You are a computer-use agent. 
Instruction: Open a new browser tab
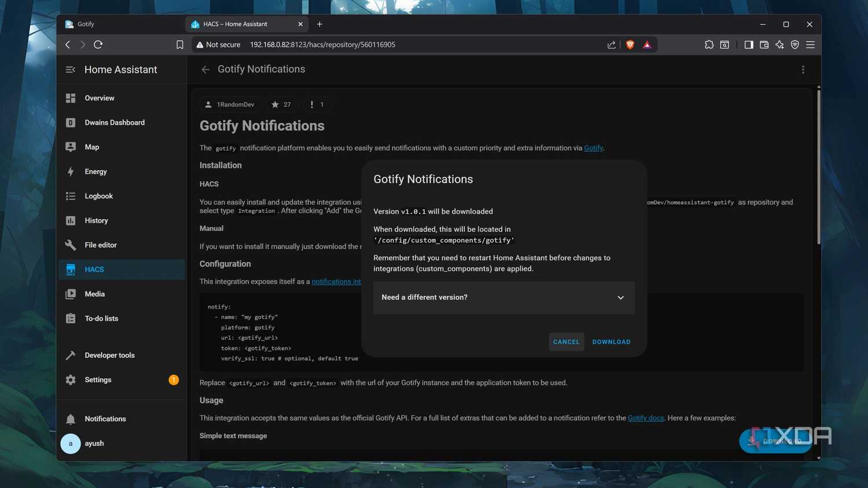coord(319,24)
